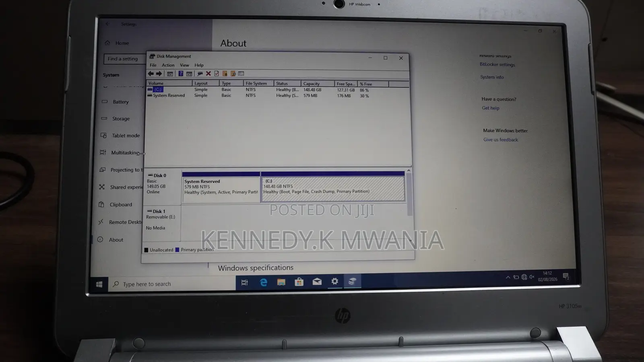This screenshot has height=362, width=644.
Task: Sort by the Volume column header
Action: (169, 83)
